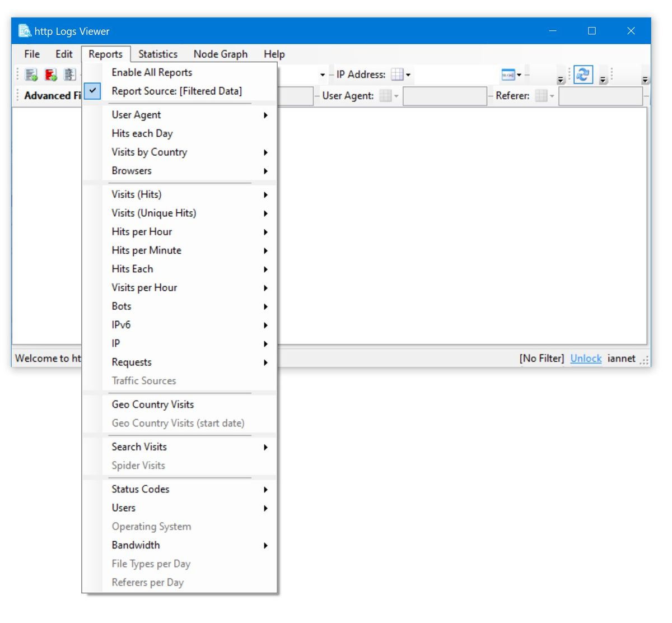672x623 pixels.
Task: Open the Node Graph menu
Action: point(220,54)
